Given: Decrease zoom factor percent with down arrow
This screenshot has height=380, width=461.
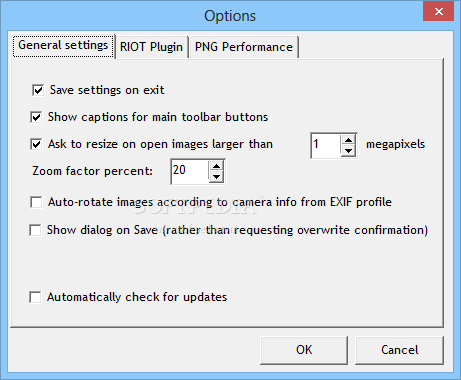Looking at the screenshot, I should [x=217, y=177].
